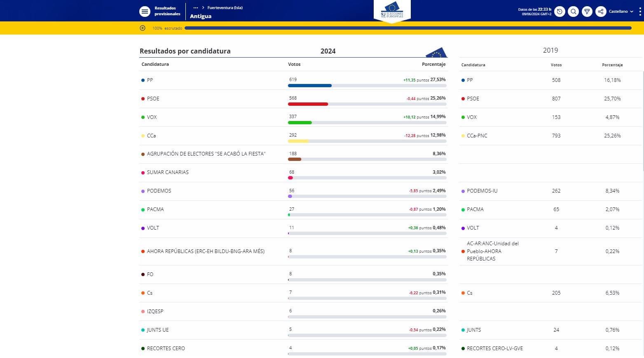
Task: Click the 2024 results heading
Action: [328, 51]
